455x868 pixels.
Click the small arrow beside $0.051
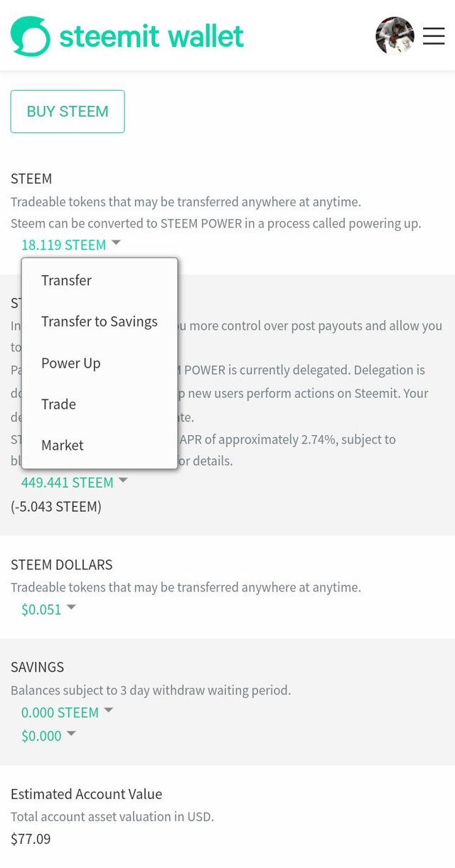click(71, 608)
